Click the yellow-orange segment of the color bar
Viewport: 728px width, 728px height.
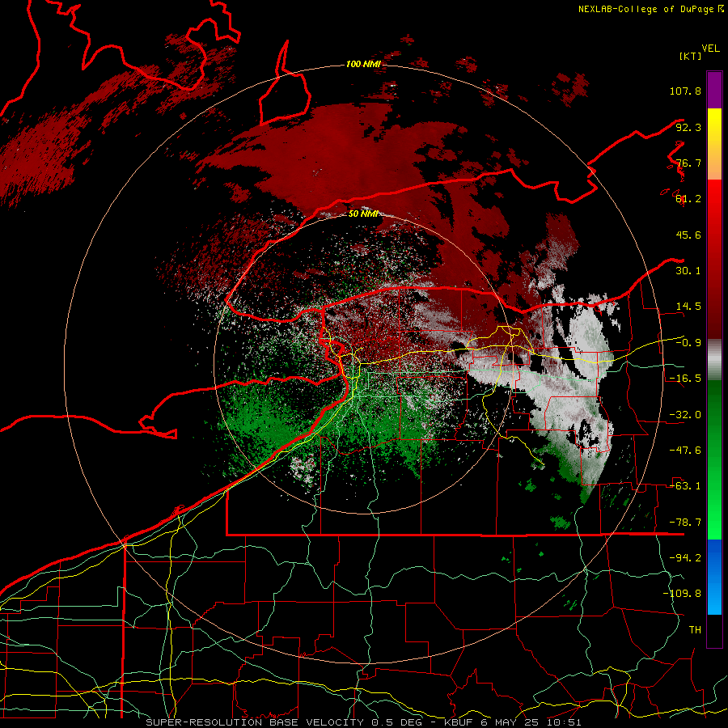714,144
